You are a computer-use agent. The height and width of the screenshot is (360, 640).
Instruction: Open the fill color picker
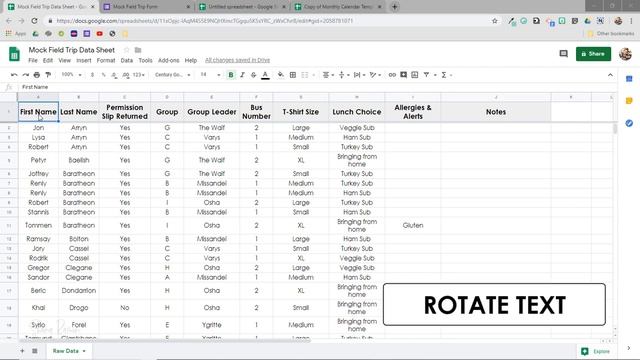click(x=281, y=75)
